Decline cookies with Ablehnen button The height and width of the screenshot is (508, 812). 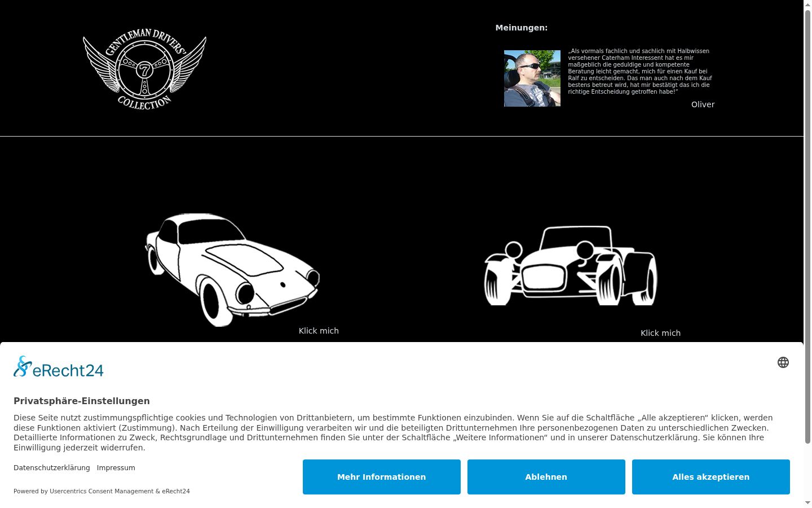[546, 477]
